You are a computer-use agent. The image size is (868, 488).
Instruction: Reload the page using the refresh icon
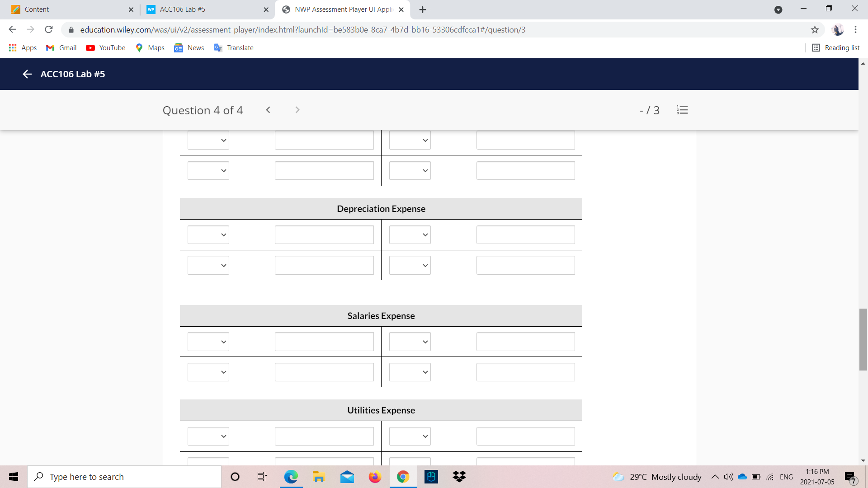48,29
